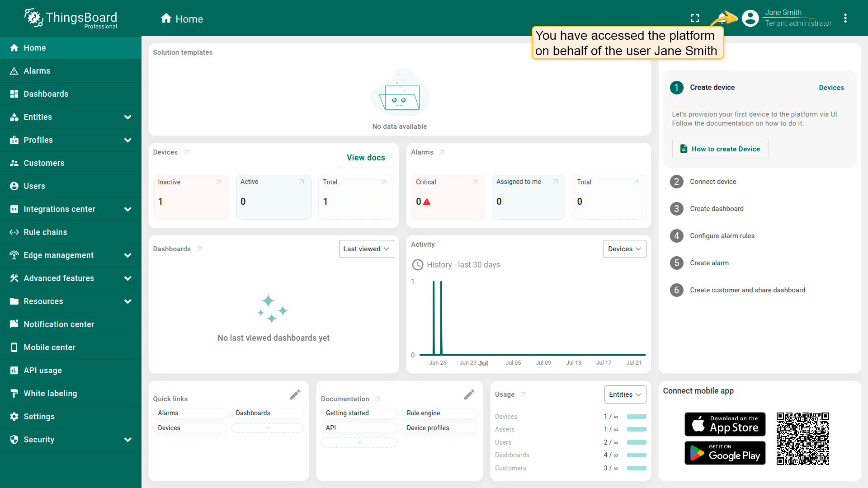This screenshot has width=868, height=488.
Task: Select Connect device step two
Action: 713,182
